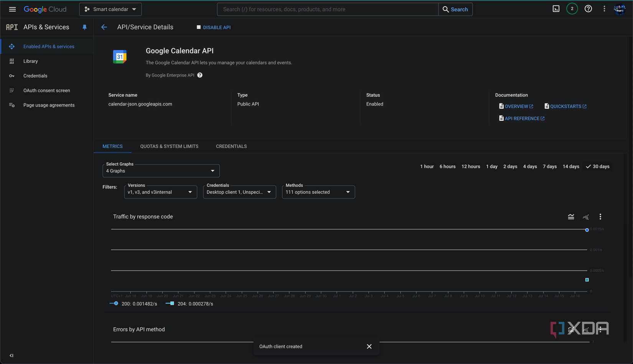Collapse the left sidebar navigation

[x=12, y=356]
